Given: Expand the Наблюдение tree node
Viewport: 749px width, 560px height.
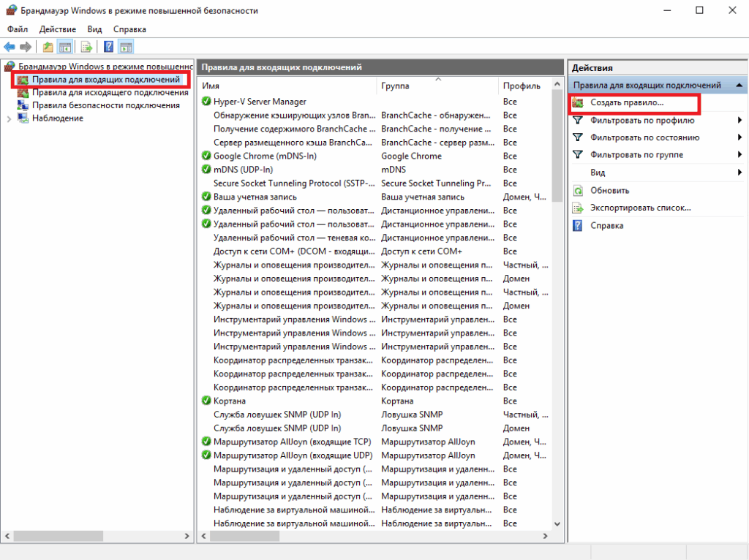Looking at the screenshot, I should pos(9,118).
